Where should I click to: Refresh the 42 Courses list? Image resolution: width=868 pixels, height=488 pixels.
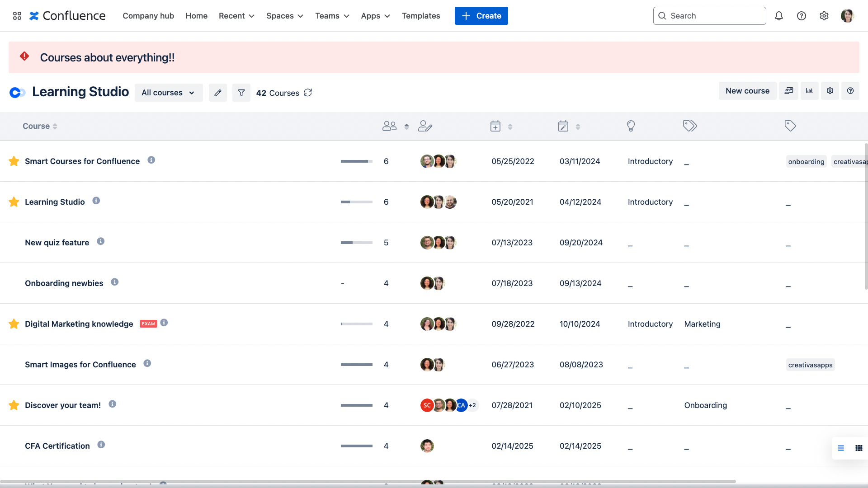(308, 93)
